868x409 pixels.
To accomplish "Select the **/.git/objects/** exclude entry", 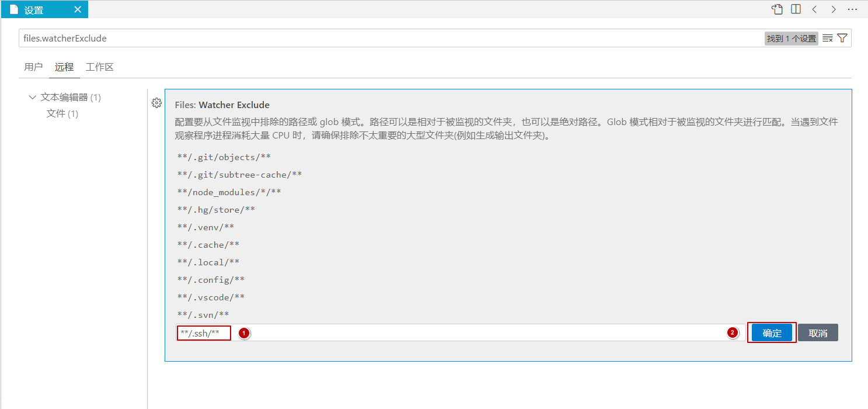I will pos(224,157).
